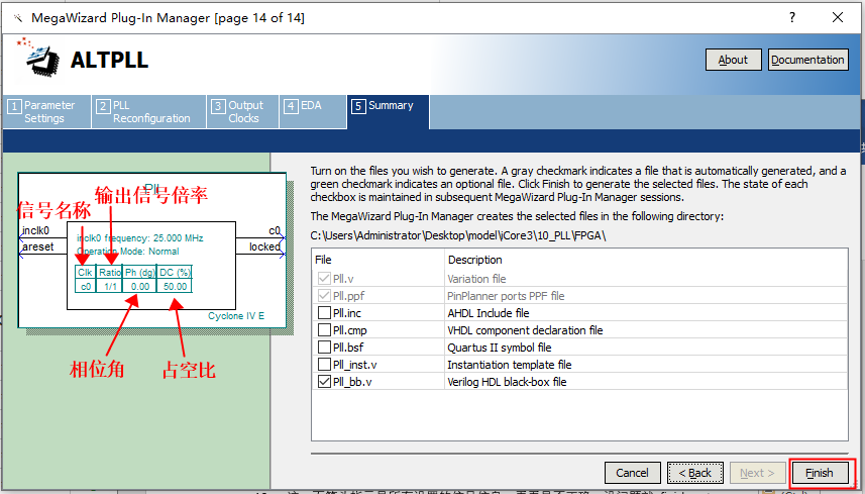Image resolution: width=865 pixels, height=494 pixels.
Task: Open the PLL Reconfiguration tab
Action: 148,112
